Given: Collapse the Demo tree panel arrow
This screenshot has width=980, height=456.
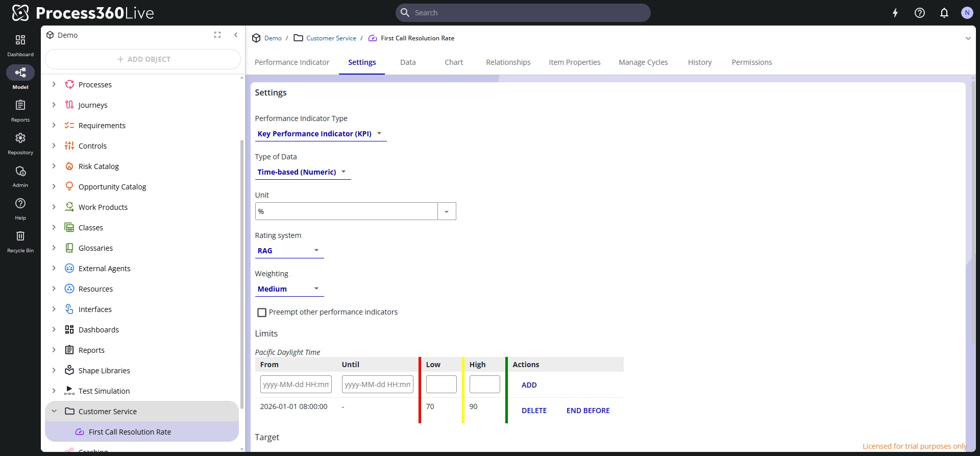Looking at the screenshot, I should point(236,35).
